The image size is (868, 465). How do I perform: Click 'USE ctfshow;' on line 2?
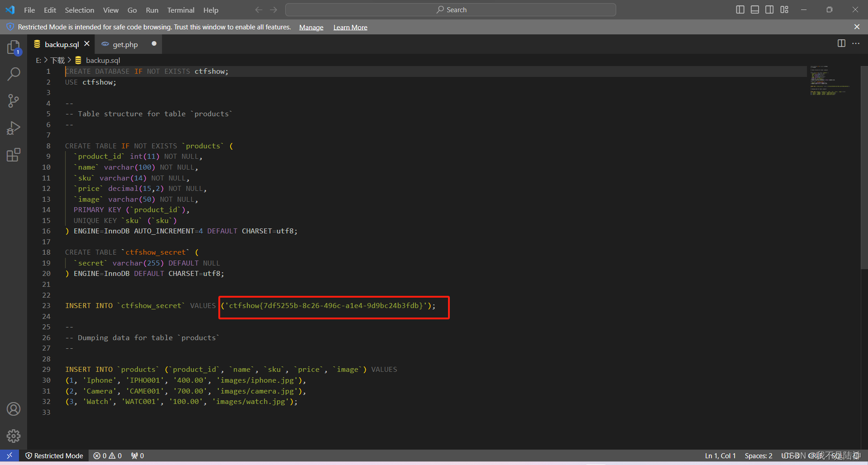pos(90,82)
